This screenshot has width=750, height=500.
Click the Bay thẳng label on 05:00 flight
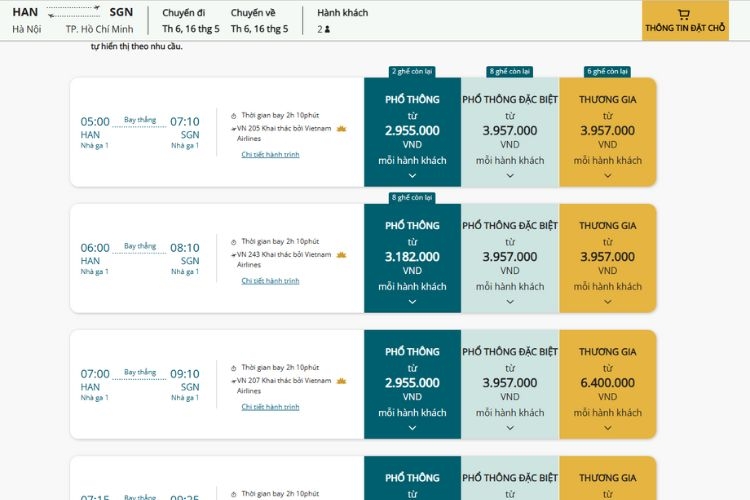click(140, 120)
